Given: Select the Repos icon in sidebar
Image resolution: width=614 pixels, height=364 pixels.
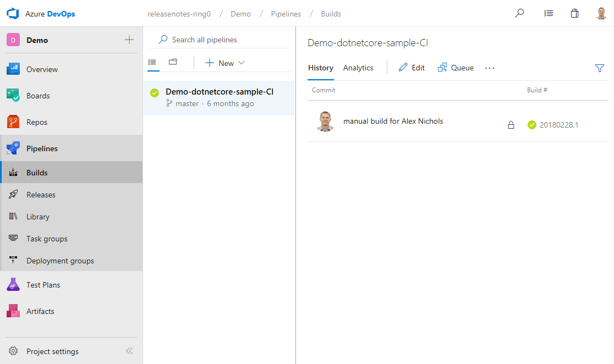Looking at the screenshot, I should click(13, 122).
